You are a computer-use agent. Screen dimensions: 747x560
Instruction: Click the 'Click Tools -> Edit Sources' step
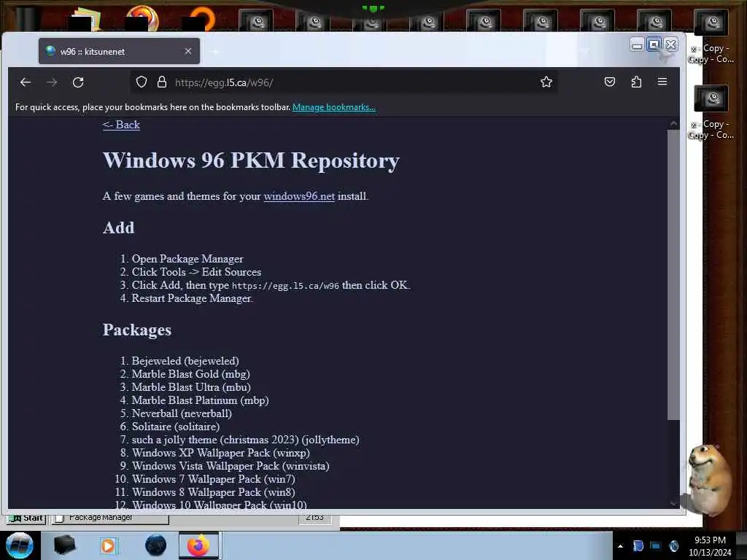[x=196, y=272]
